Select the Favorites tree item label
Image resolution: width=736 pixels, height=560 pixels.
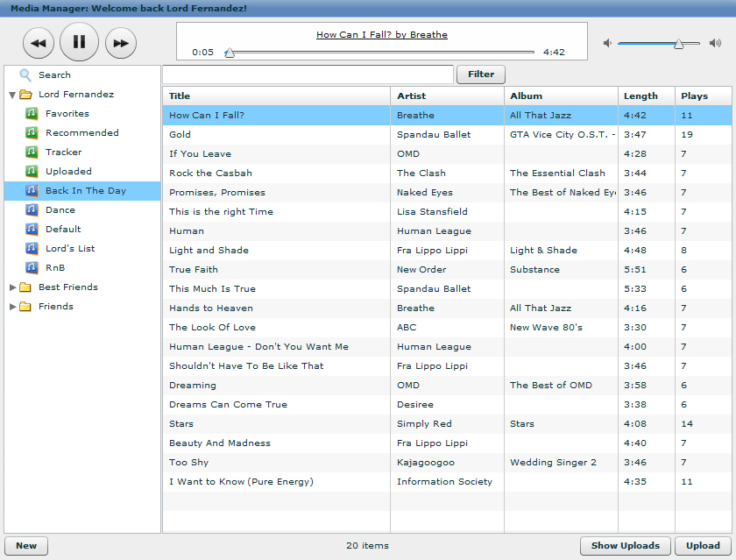click(x=67, y=114)
